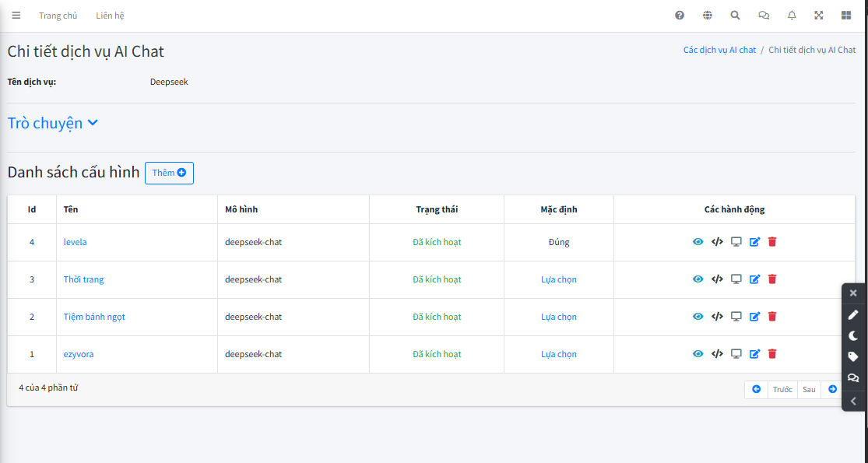View levela details with eye icon
This screenshot has width=868, height=463.
point(698,242)
